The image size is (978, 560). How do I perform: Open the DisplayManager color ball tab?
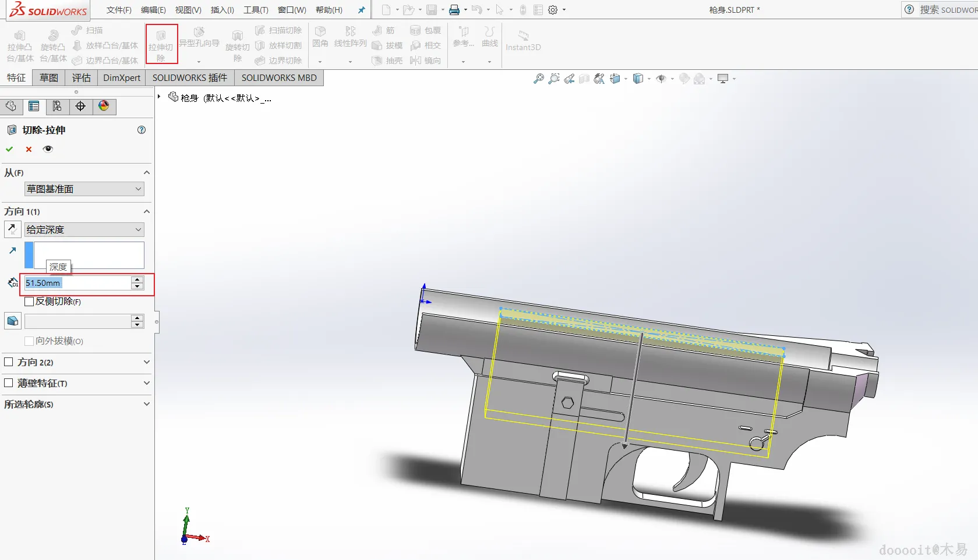tap(104, 106)
